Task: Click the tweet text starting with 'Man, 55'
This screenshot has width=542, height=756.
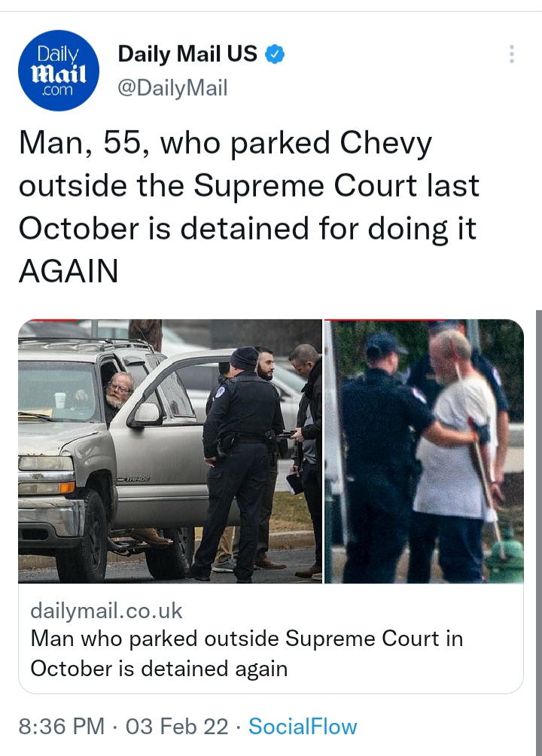Action: [x=249, y=206]
